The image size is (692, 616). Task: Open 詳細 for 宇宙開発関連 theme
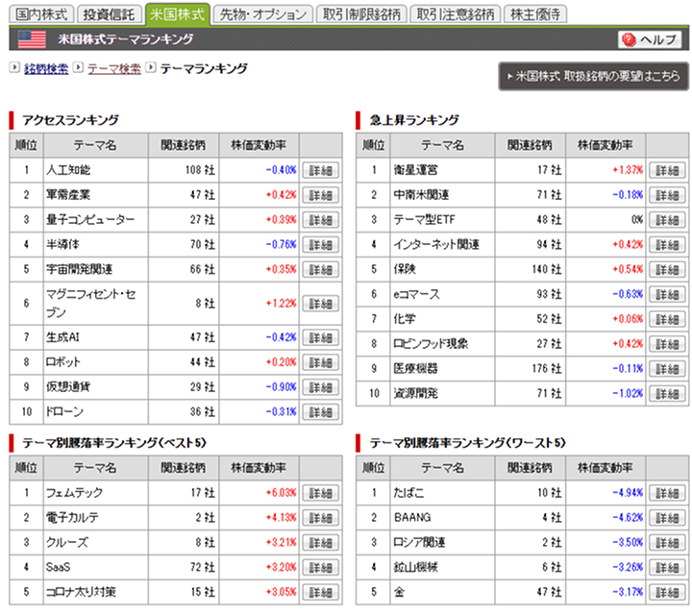(321, 269)
